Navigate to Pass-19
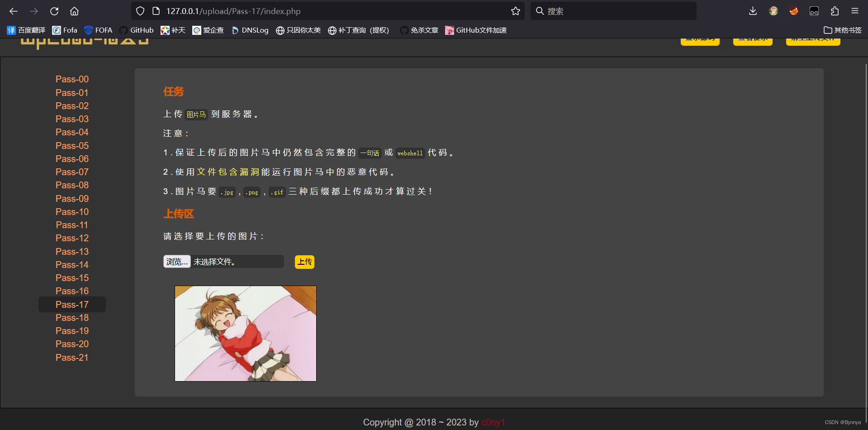This screenshot has height=430, width=868. (72, 331)
